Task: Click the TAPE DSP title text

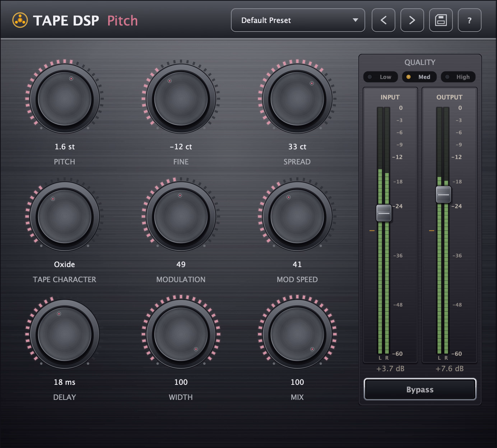Action: click(x=66, y=21)
